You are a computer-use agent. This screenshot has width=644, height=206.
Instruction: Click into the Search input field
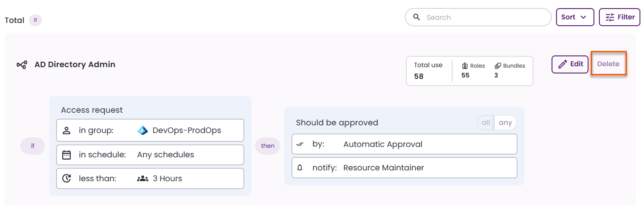pos(485,18)
